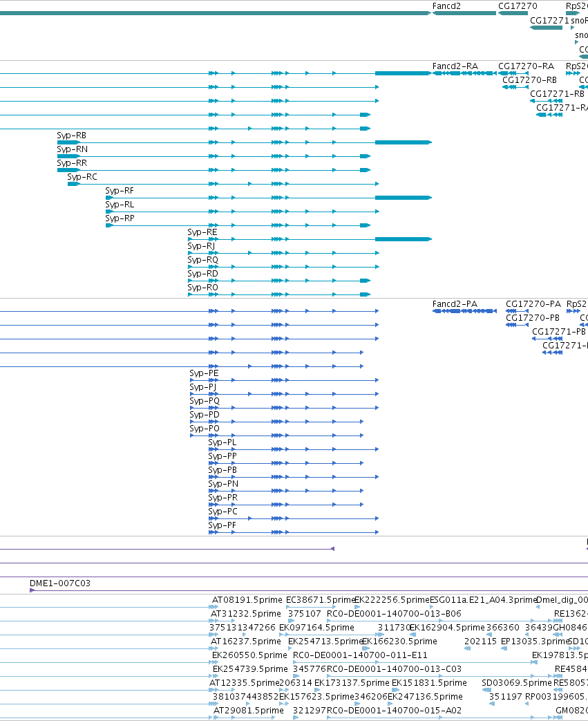588x721 pixels.
Task: Open the Syp-PQ protein label
Action: pyautogui.click(x=205, y=400)
